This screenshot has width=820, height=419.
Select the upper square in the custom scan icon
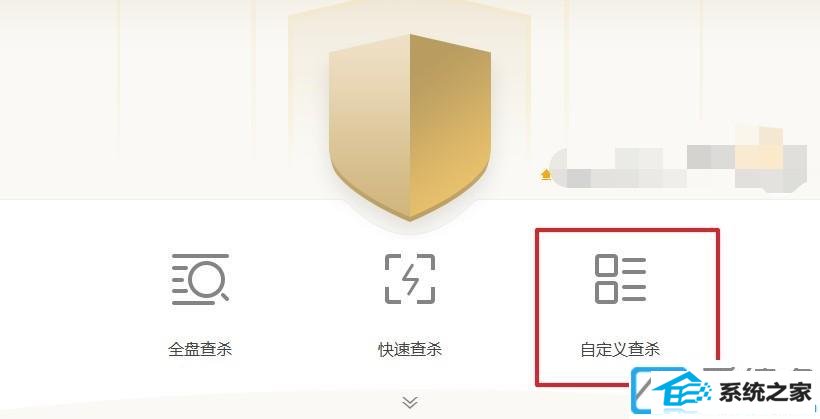click(607, 266)
